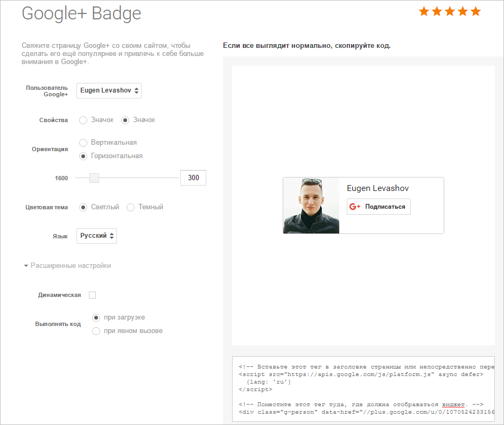This screenshot has height=425, width=504.
Task: Click Eugen Levashov's profile photo
Action: point(311,206)
